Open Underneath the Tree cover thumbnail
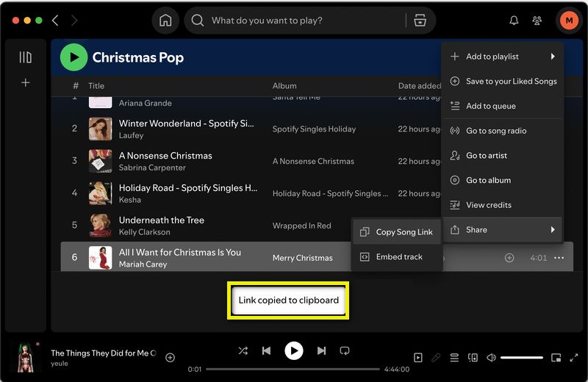Viewport: 588px width, 382px height. (100, 226)
